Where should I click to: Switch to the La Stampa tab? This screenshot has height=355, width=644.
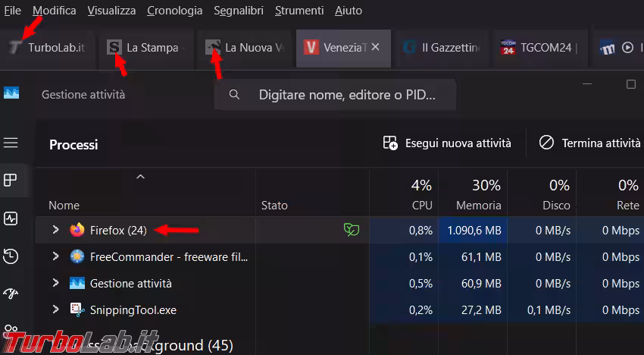148,48
